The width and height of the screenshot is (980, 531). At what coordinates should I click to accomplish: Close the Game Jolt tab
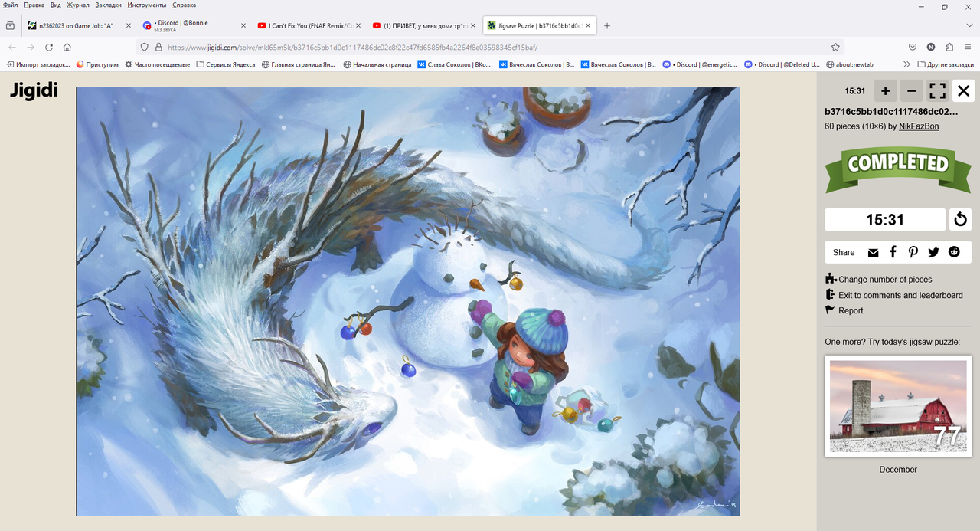128,25
